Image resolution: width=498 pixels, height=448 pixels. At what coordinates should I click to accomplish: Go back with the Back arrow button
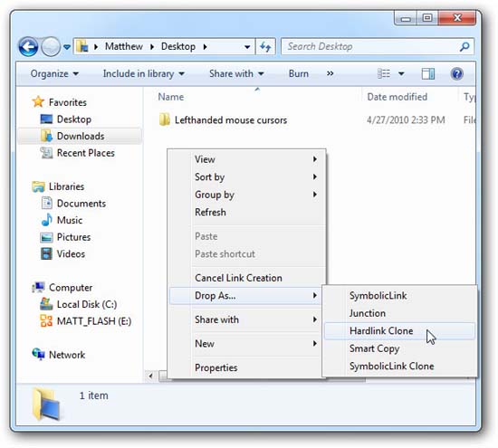28,47
